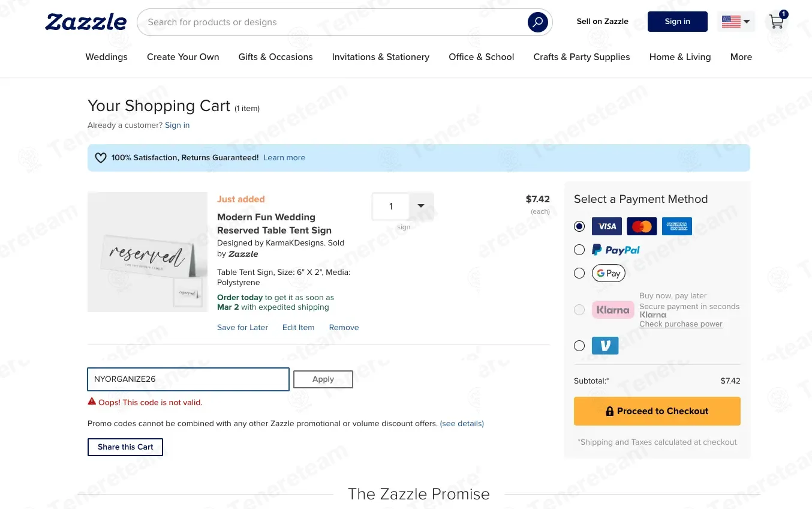This screenshot has height=509, width=812.
Task: Open the Home & Living menu
Action: pyautogui.click(x=679, y=57)
